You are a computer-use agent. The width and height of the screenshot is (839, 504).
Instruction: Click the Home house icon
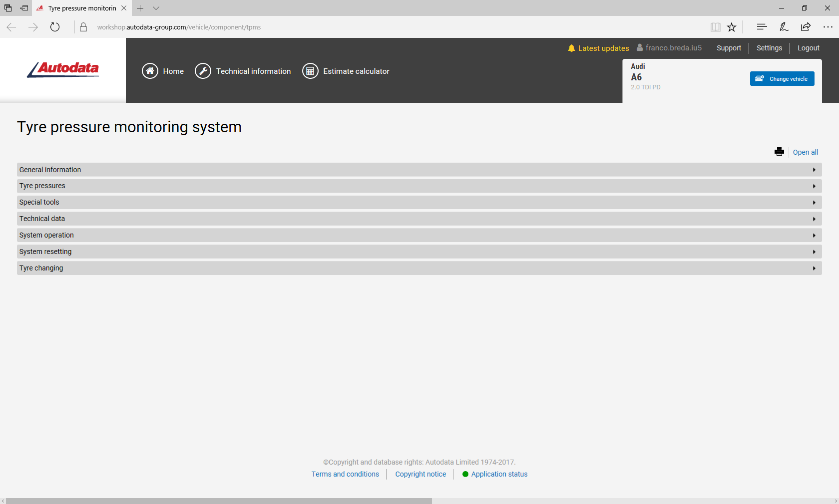pos(150,71)
